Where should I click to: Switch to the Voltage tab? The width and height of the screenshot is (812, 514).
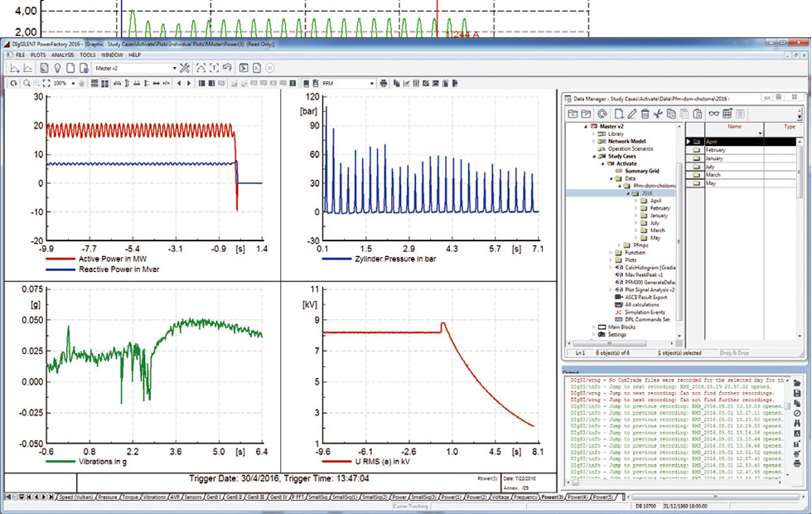point(500,497)
